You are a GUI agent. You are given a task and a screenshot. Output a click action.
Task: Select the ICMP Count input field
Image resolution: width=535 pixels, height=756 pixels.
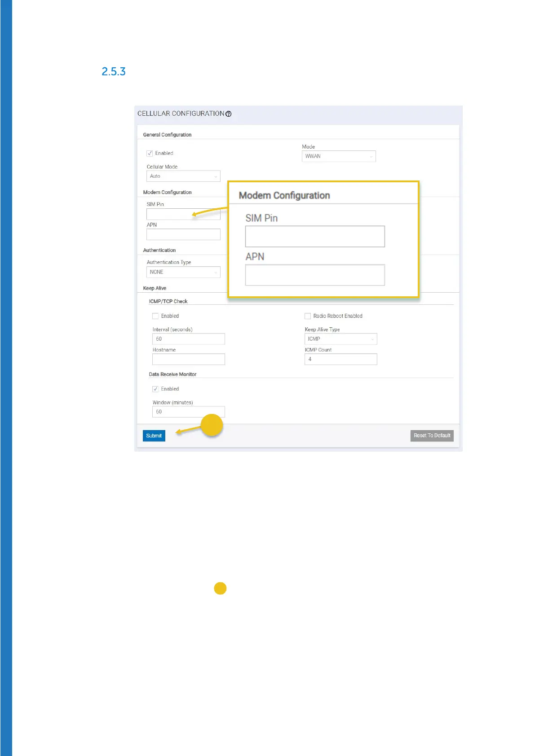point(340,359)
